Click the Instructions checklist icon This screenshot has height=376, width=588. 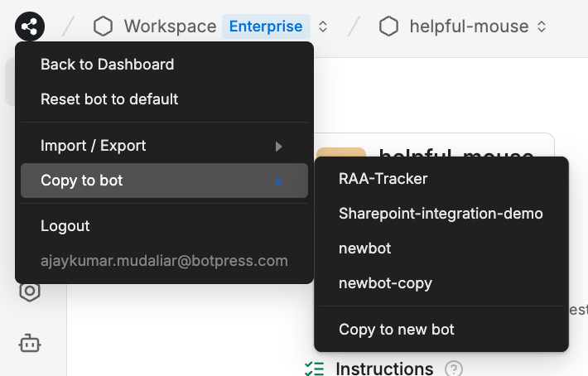pyautogui.click(x=314, y=369)
